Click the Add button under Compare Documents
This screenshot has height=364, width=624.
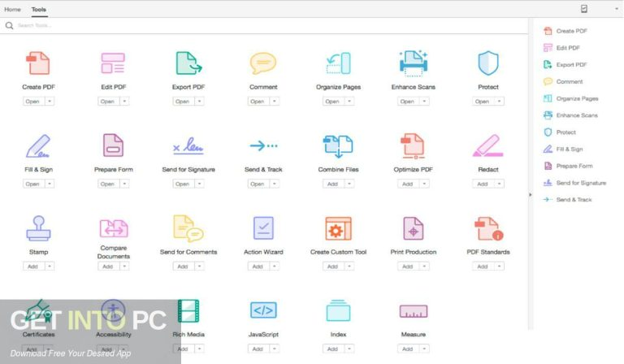coord(108,266)
